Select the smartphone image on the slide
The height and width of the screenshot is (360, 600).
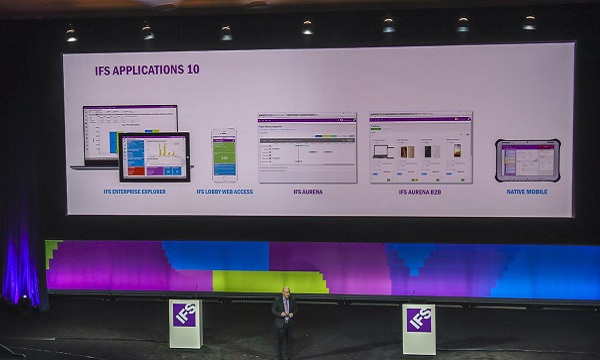pos(225,155)
